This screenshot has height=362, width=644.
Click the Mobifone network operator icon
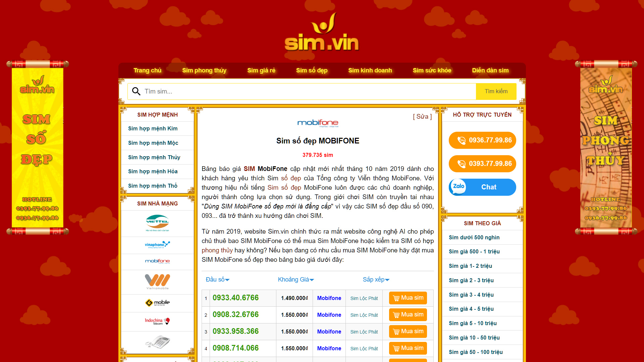coord(157,262)
